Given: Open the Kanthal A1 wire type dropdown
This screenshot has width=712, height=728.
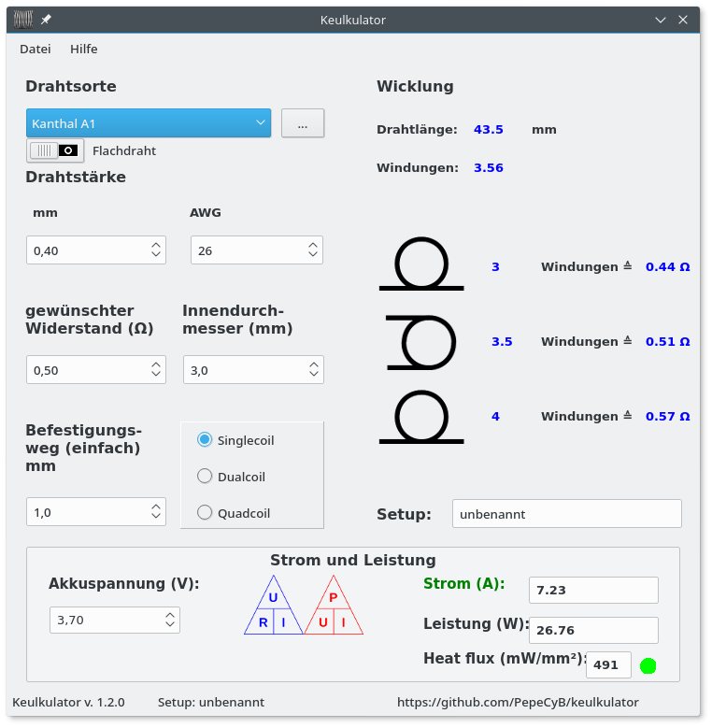Looking at the screenshot, I should pyautogui.click(x=149, y=123).
